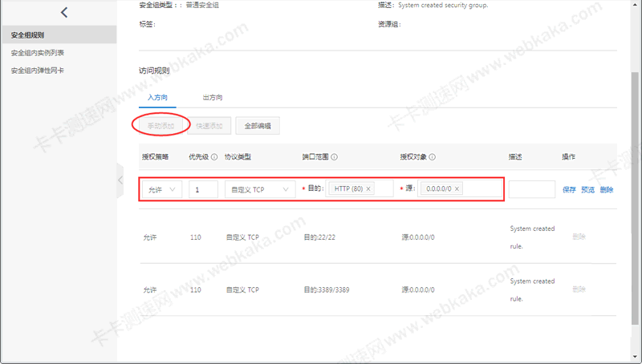The image size is (642, 364).
Task: Click the 删除 link in the editing row
Action: (x=607, y=190)
